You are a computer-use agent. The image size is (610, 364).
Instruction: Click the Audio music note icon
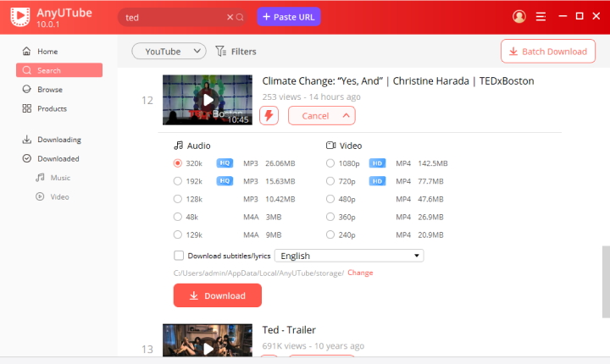(x=178, y=146)
